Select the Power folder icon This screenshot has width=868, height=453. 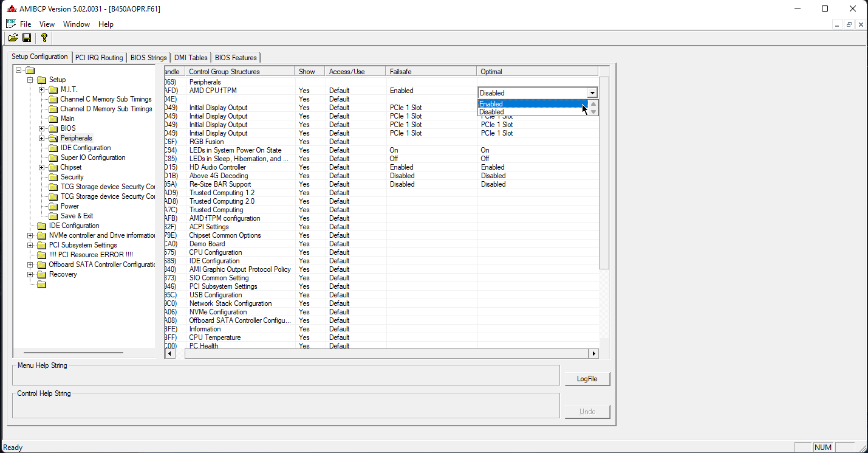[53, 206]
